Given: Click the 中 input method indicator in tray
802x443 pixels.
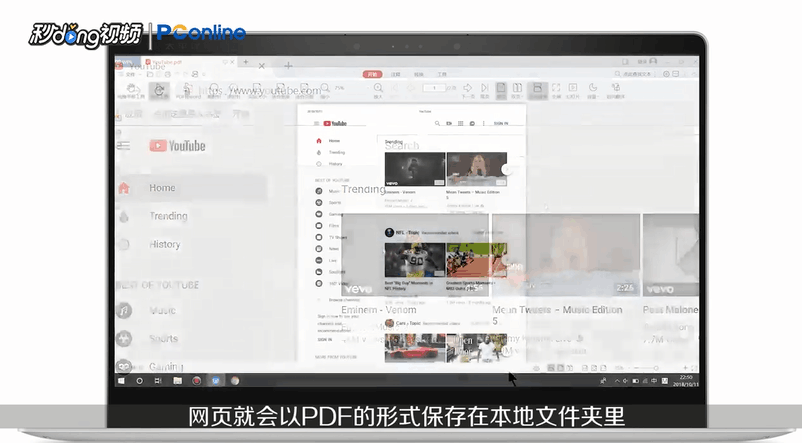Looking at the screenshot, I should tap(654, 381).
